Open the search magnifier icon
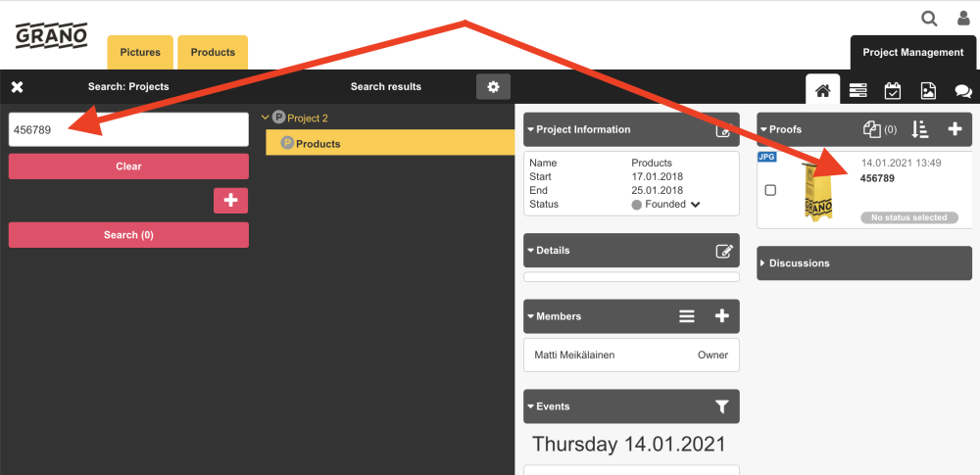The width and height of the screenshot is (980, 475). 929,18
